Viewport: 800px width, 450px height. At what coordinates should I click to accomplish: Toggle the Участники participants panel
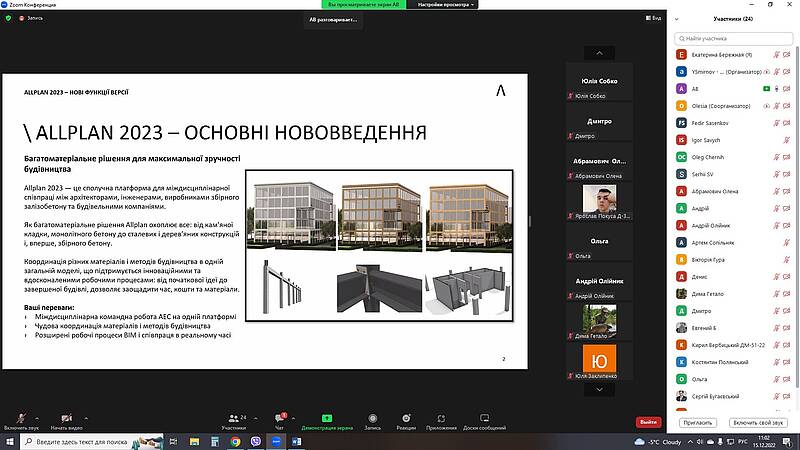(234, 421)
